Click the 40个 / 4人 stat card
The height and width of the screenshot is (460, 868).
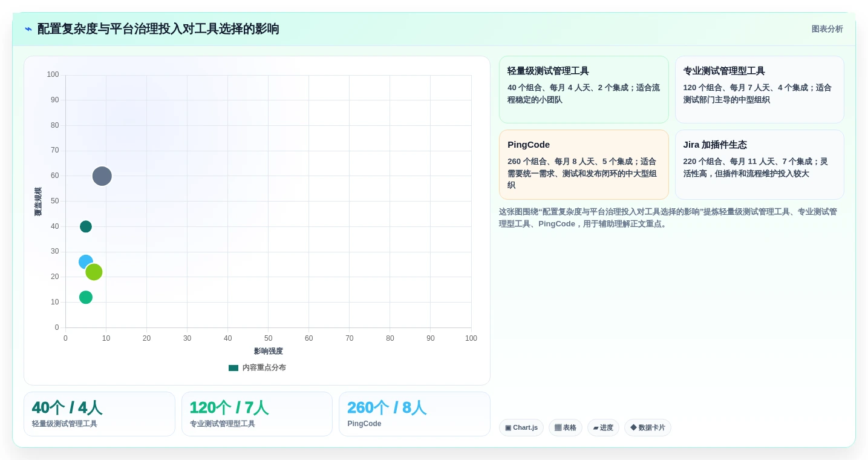(x=99, y=414)
